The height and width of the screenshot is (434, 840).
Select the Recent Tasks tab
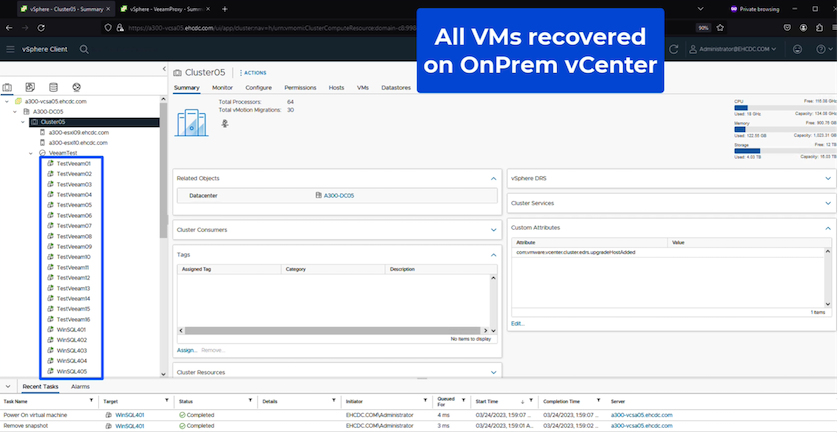(40, 386)
